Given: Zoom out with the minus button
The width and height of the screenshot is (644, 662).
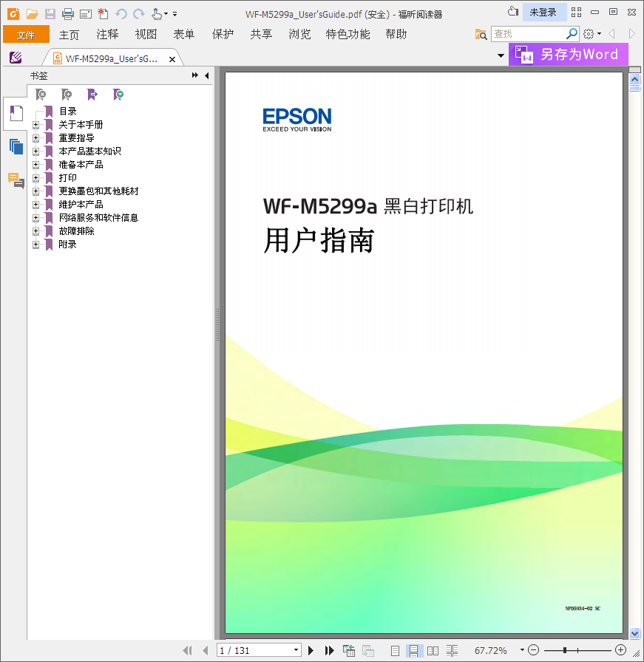Looking at the screenshot, I should pos(534,650).
